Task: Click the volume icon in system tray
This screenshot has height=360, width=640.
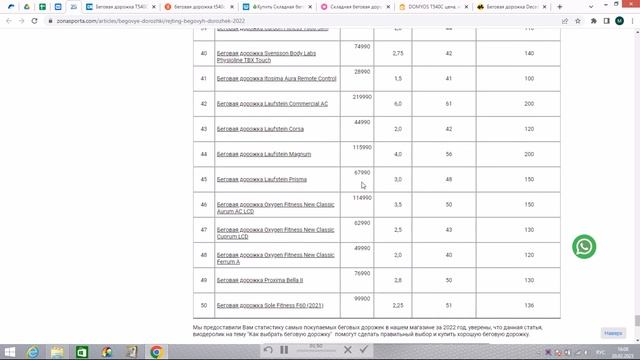Action: (x=568, y=352)
